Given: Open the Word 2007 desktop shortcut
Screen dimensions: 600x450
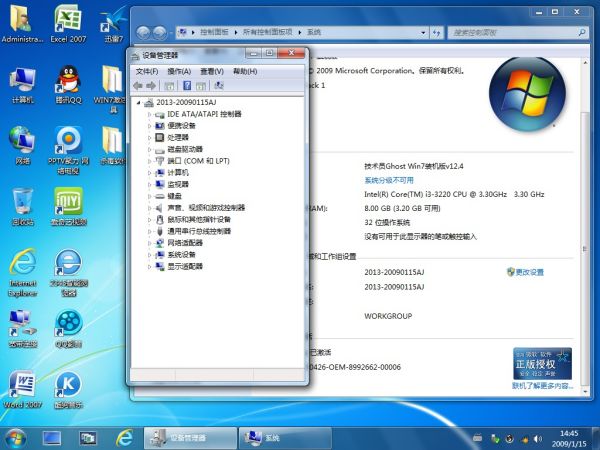Looking at the screenshot, I should point(22,386).
